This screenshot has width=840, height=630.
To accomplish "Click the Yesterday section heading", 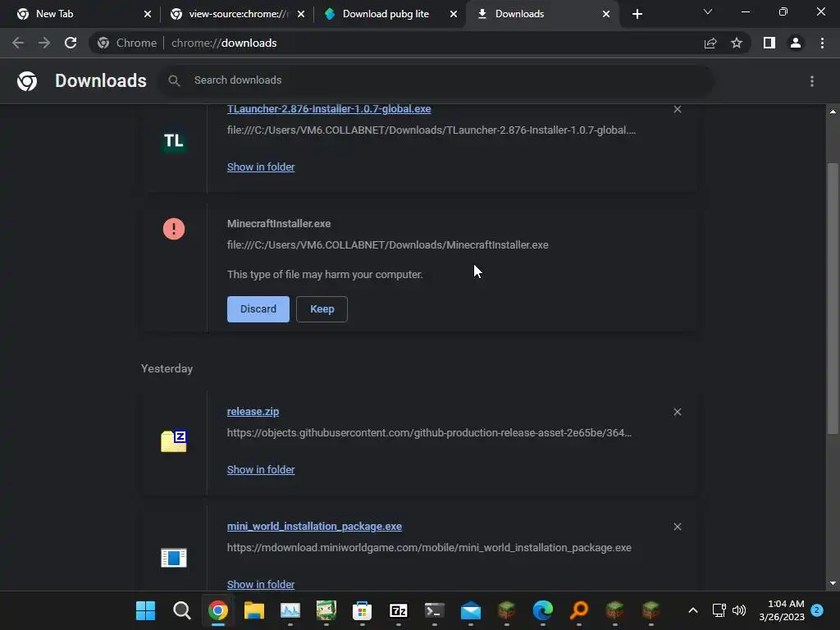I will point(167,368).
